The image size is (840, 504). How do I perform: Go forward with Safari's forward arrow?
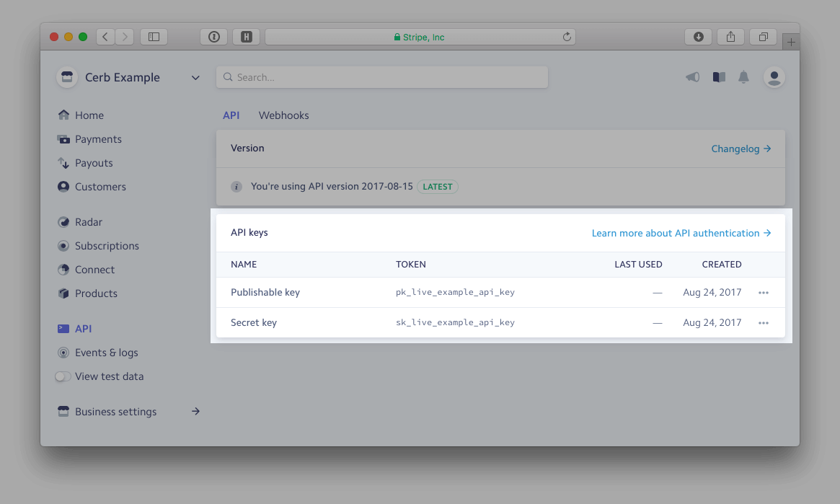125,37
